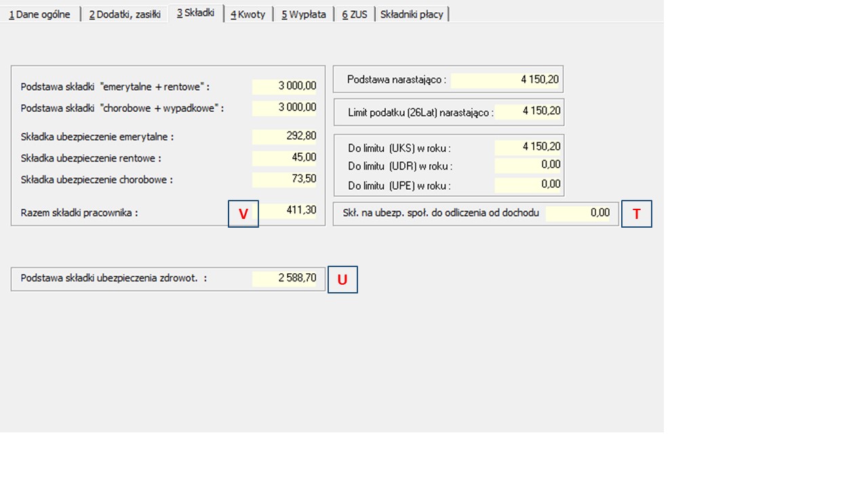Open the 4 Kwoty tab

pos(248,14)
